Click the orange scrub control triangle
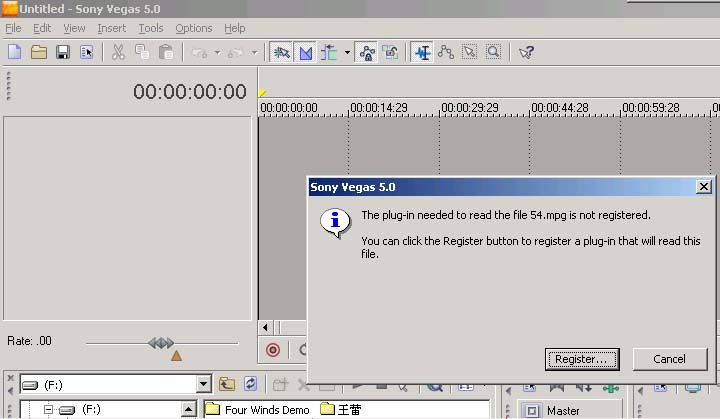The height and width of the screenshot is (419, 720). click(x=176, y=356)
